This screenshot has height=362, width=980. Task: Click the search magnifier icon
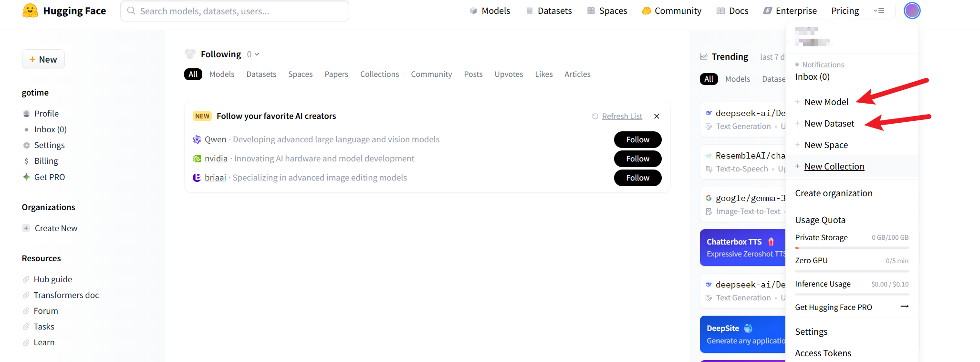tap(131, 11)
